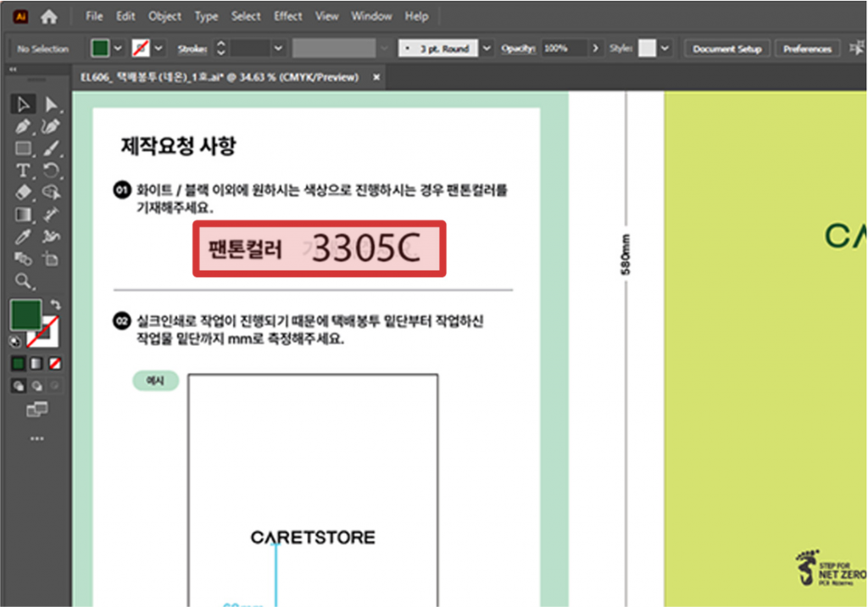Expand the fill color dropdown arrow
The width and height of the screenshot is (868, 607).
tap(118, 48)
